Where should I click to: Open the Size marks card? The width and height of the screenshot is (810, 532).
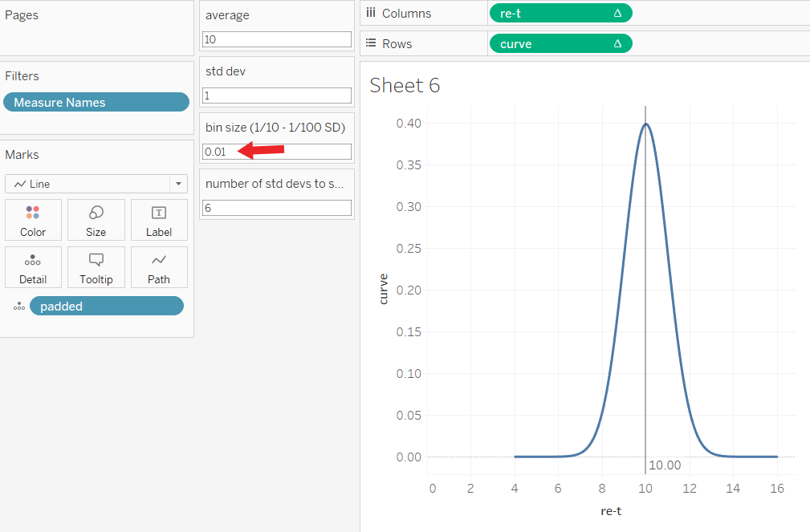pyautogui.click(x=96, y=220)
